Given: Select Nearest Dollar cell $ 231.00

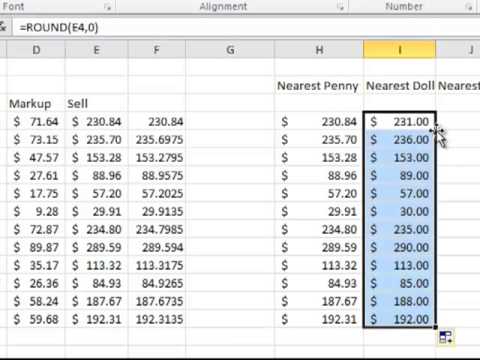Looking at the screenshot, I should click(x=400, y=122).
